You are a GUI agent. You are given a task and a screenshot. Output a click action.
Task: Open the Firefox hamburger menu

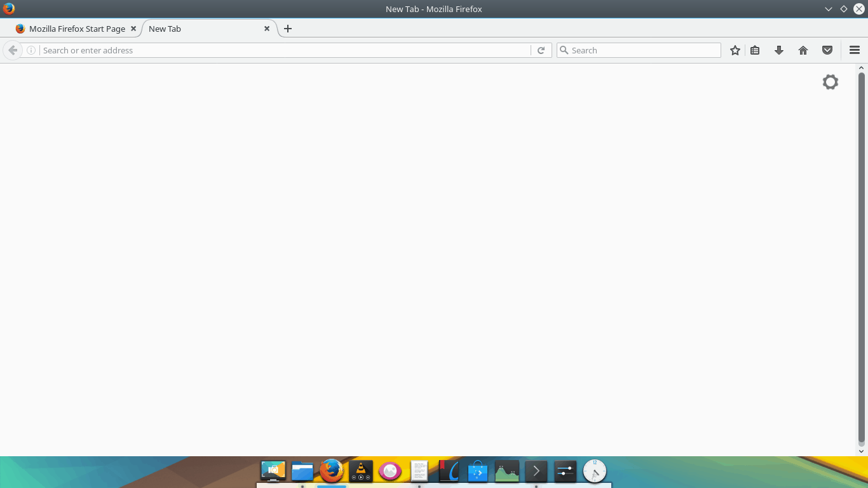point(855,50)
